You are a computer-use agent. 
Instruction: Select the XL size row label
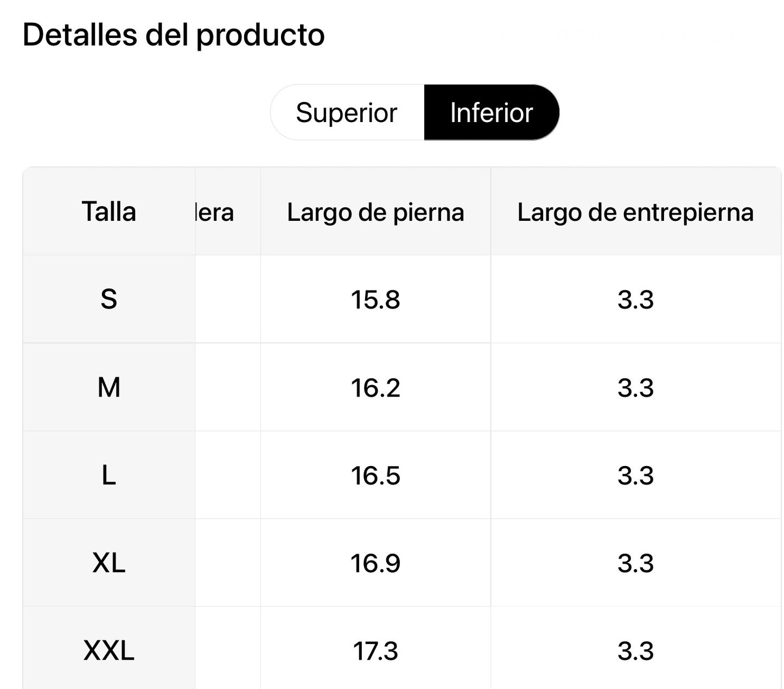coord(109,563)
